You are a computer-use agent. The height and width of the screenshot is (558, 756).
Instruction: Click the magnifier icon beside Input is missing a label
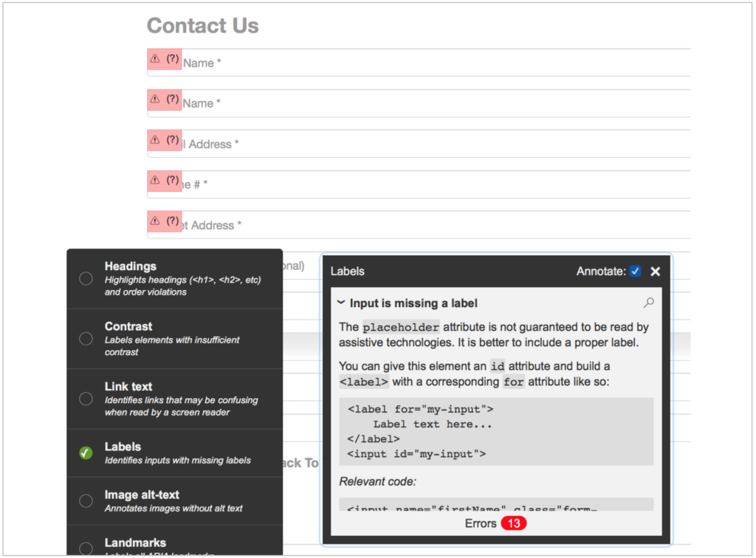pyautogui.click(x=648, y=303)
